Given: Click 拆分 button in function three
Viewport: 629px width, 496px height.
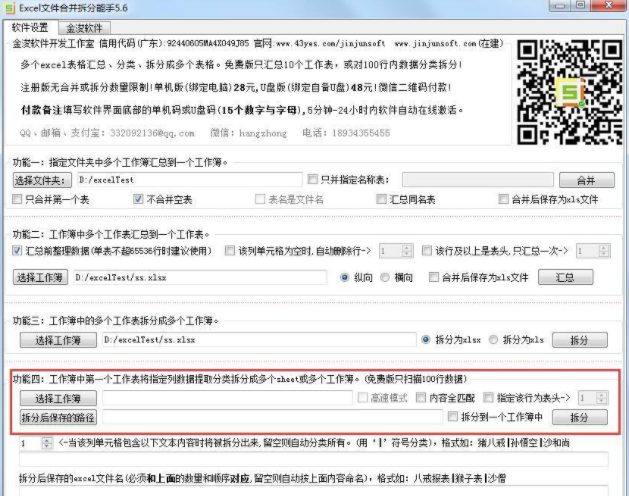Looking at the screenshot, I should (x=580, y=340).
